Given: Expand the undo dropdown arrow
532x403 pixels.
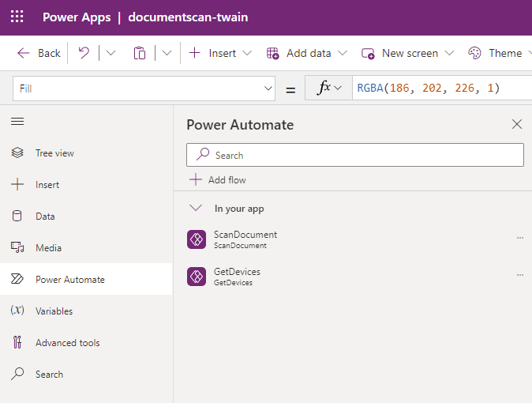Looking at the screenshot, I should (x=111, y=53).
